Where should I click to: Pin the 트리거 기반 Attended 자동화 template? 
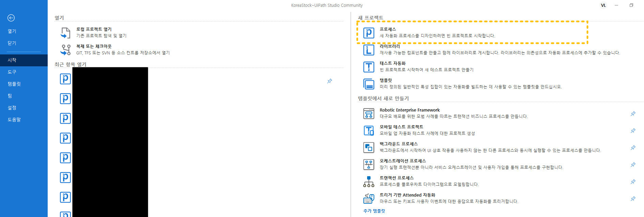633,199
